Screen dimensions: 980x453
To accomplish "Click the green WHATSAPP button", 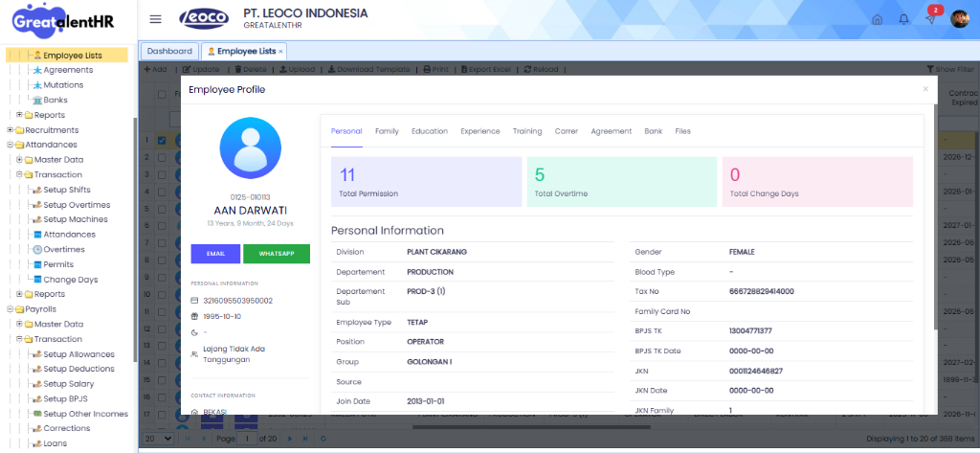I will pos(277,254).
